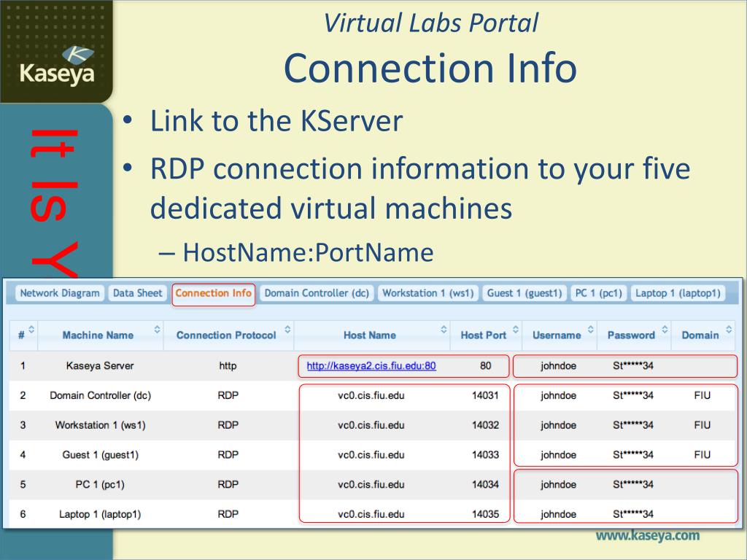The image size is (747, 560).
Task: Select the PC 1 (pc1) row name
Action: (100, 484)
